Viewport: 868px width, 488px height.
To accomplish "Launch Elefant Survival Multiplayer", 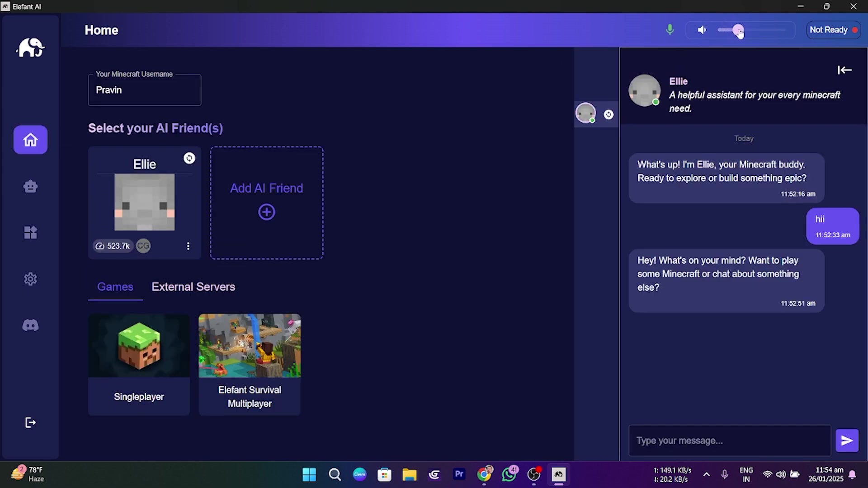I will click(249, 363).
